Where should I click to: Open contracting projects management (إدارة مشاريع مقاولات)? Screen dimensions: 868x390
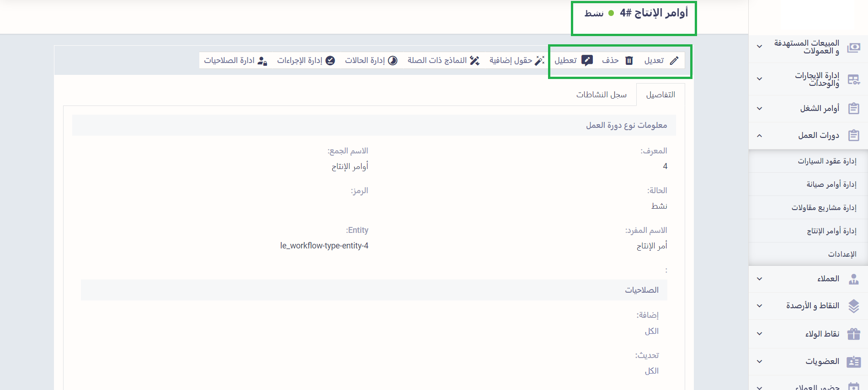(824, 208)
